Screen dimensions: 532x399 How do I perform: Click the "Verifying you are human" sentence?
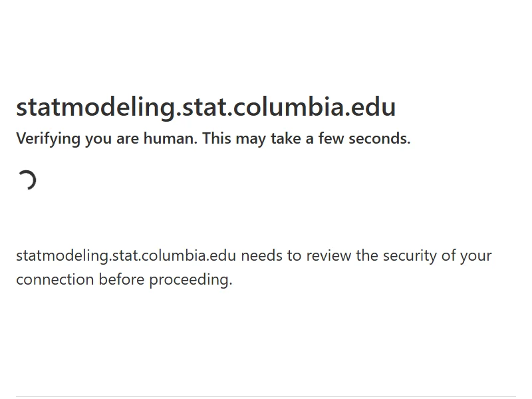[106, 139]
